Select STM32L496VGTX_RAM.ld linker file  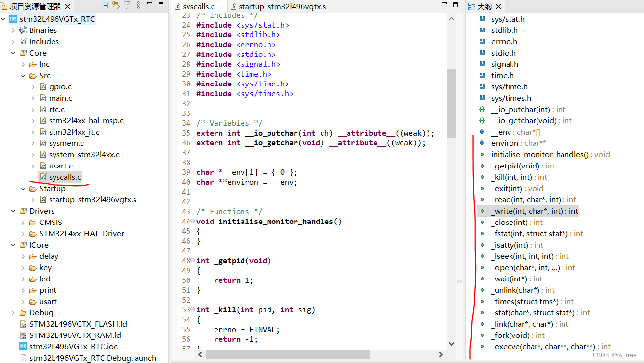[75, 335]
